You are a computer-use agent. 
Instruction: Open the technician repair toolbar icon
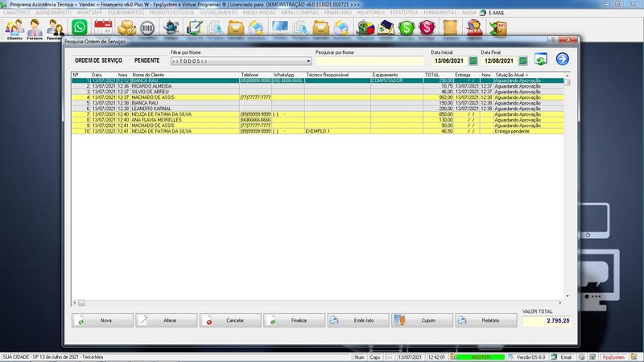coord(171,27)
